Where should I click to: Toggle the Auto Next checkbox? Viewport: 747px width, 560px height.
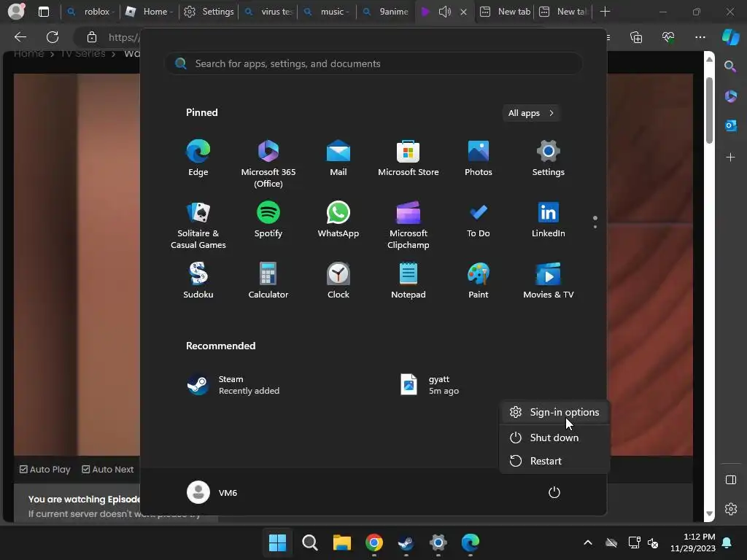(x=86, y=469)
